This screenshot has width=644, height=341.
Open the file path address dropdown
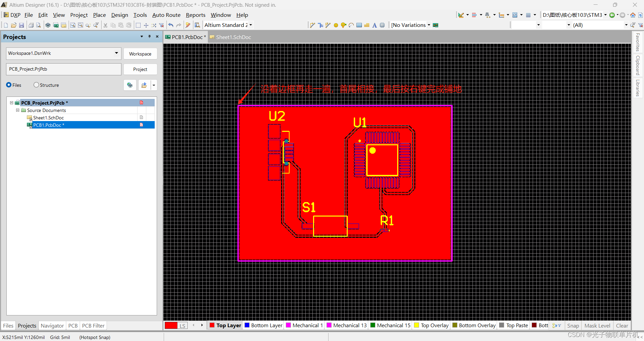point(605,15)
